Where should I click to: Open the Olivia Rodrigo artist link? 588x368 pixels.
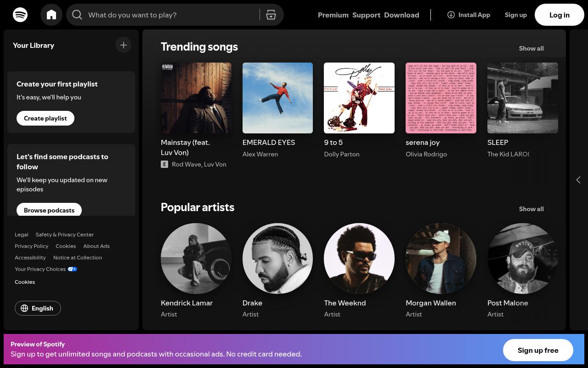pos(426,154)
